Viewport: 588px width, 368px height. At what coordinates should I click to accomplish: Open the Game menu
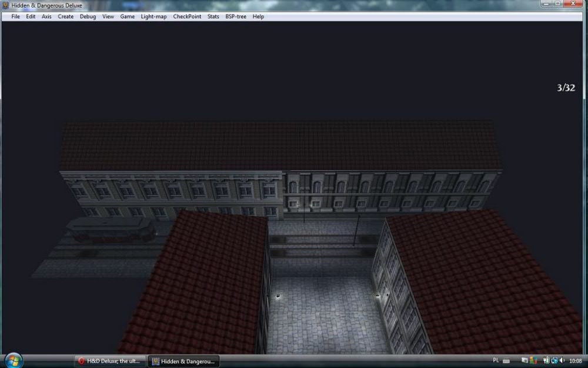click(128, 16)
